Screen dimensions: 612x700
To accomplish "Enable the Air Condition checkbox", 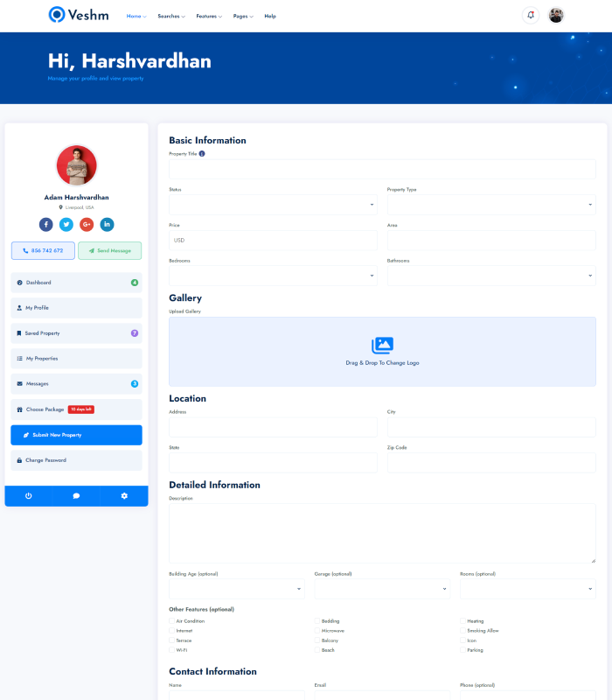I will click(x=171, y=621).
